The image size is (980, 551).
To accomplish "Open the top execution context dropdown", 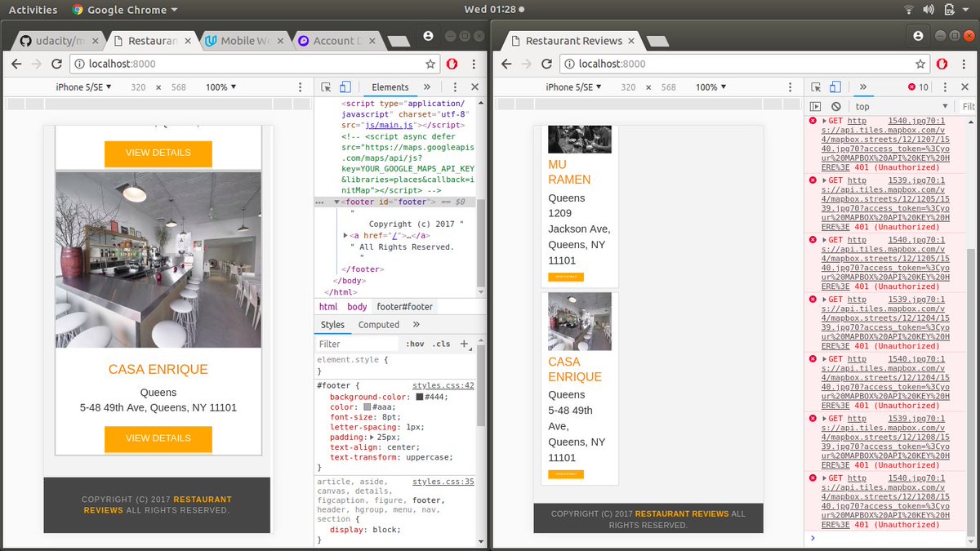I will [902, 107].
